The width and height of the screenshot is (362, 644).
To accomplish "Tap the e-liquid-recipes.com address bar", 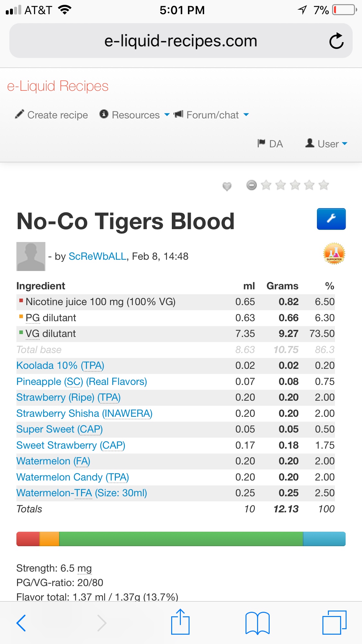I will (181, 41).
